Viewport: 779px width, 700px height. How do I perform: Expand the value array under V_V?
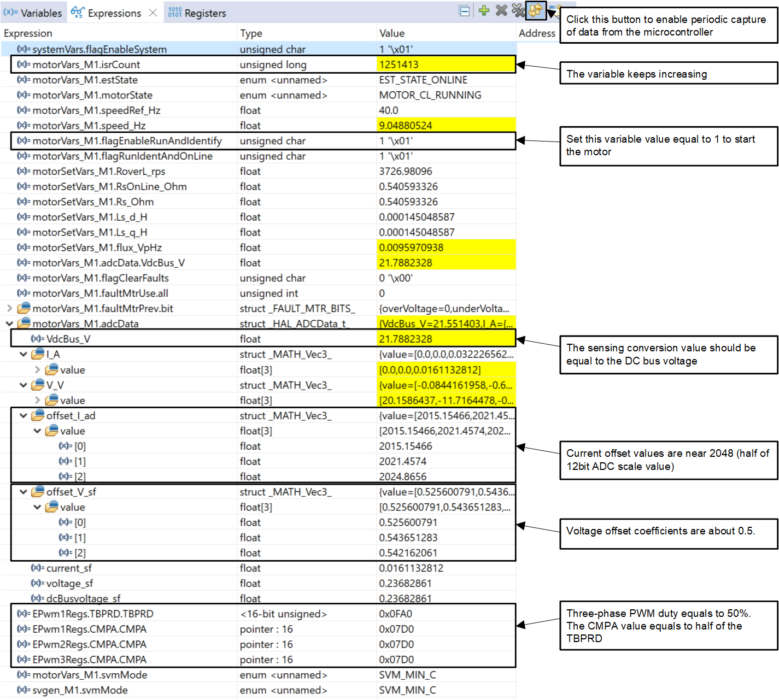[x=37, y=401]
